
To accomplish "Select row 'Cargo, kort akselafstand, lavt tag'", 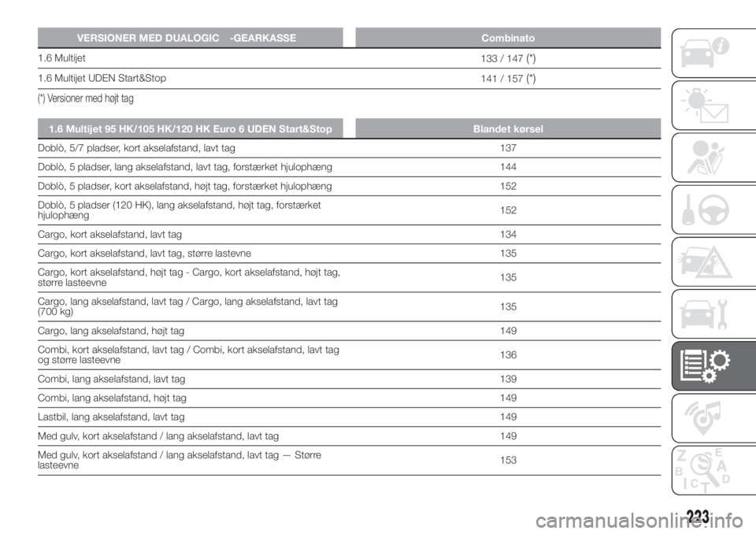I will click(x=349, y=235).
